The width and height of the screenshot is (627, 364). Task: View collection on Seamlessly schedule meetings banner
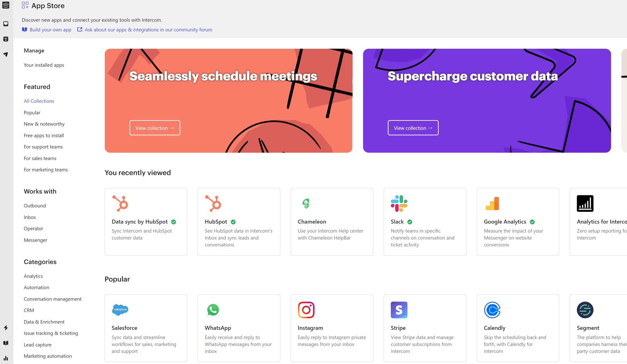[155, 128]
